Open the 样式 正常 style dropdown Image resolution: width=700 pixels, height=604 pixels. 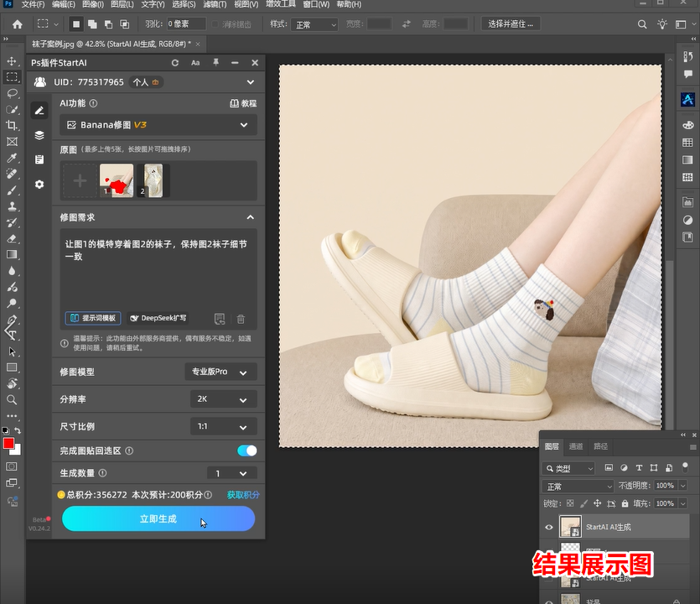point(314,24)
